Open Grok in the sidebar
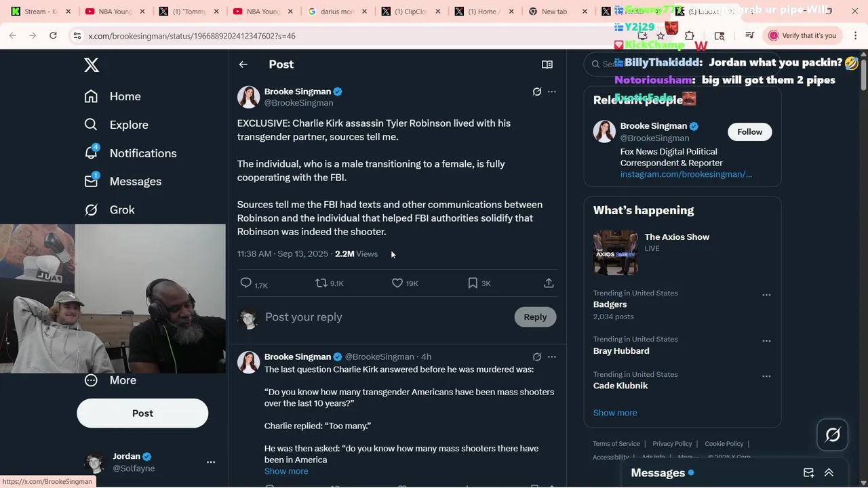The width and height of the screenshot is (868, 488). [109, 210]
